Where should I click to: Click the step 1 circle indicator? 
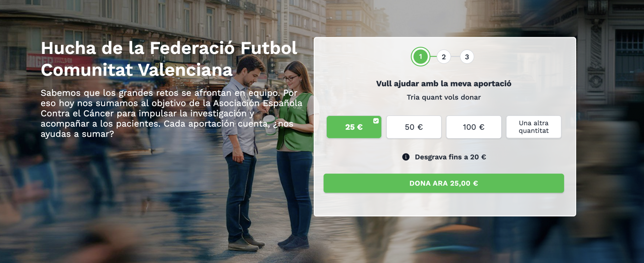coord(420,57)
